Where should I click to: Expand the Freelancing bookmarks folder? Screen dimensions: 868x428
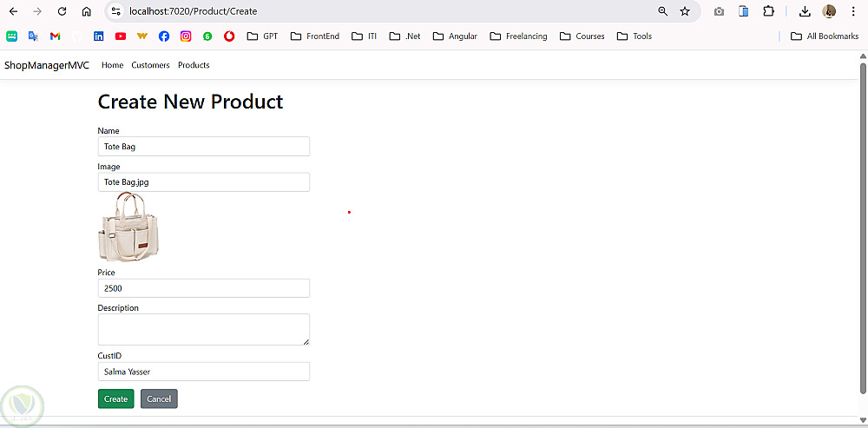[519, 36]
